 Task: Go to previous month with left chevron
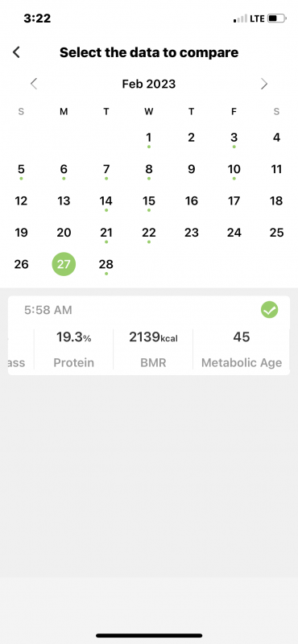34,84
